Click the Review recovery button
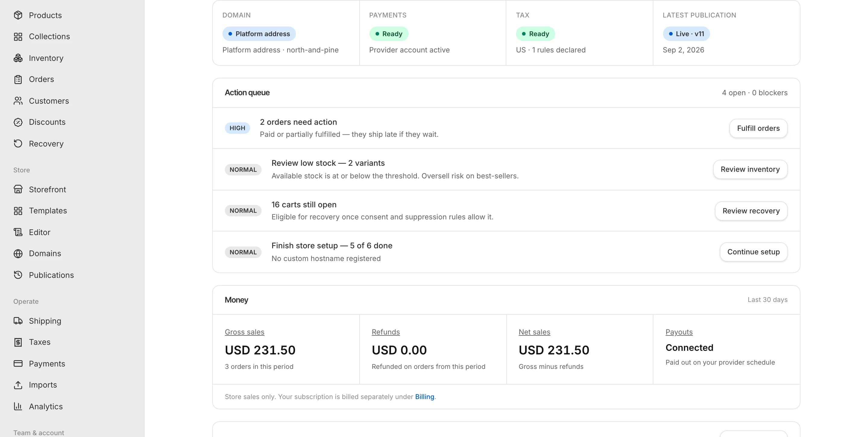This screenshot has width=868, height=437. tap(751, 211)
